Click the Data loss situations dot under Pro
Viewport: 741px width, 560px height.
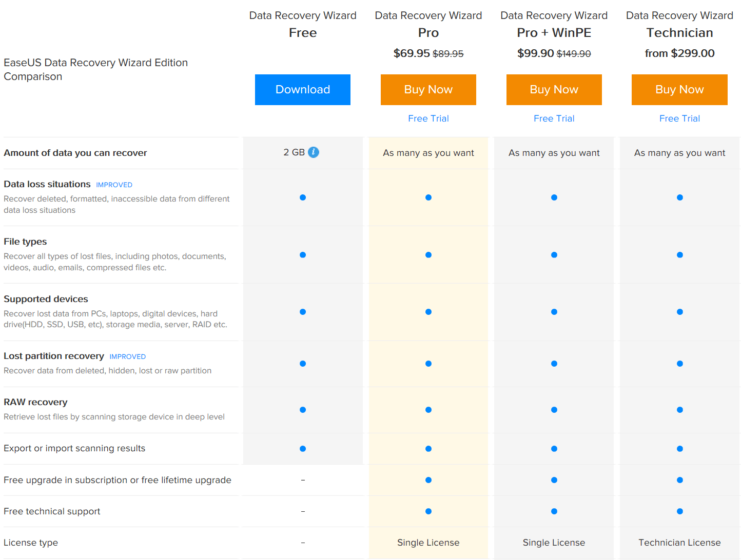click(x=428, y=197)
